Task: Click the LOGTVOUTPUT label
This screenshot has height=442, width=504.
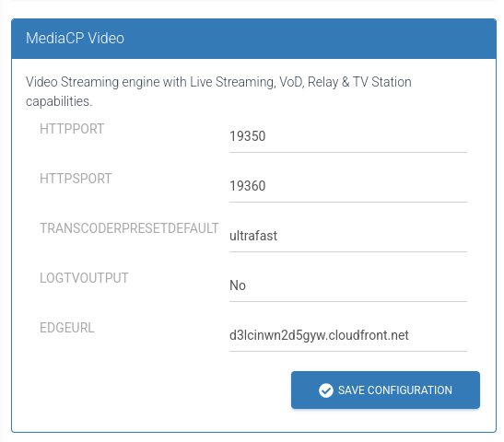Action: tap(84, 278)
